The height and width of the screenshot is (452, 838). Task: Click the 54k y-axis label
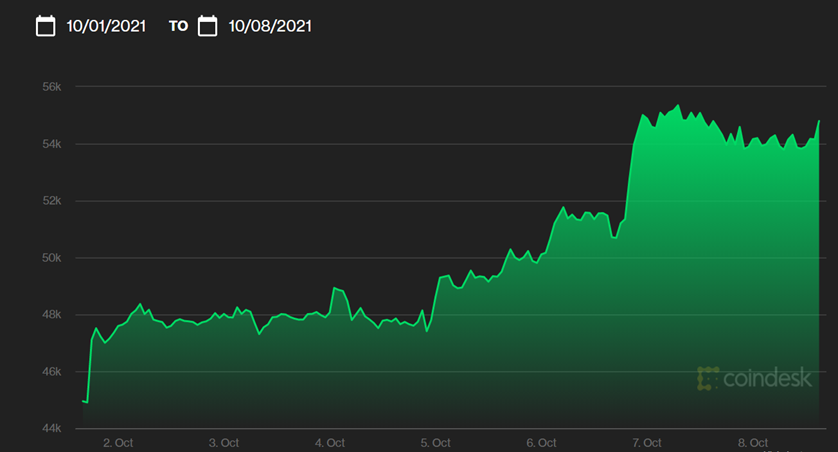tap(52, 144)
